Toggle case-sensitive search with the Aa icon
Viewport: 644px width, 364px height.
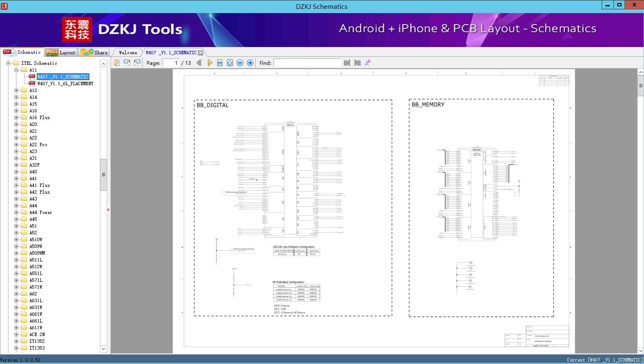[368, 62]
